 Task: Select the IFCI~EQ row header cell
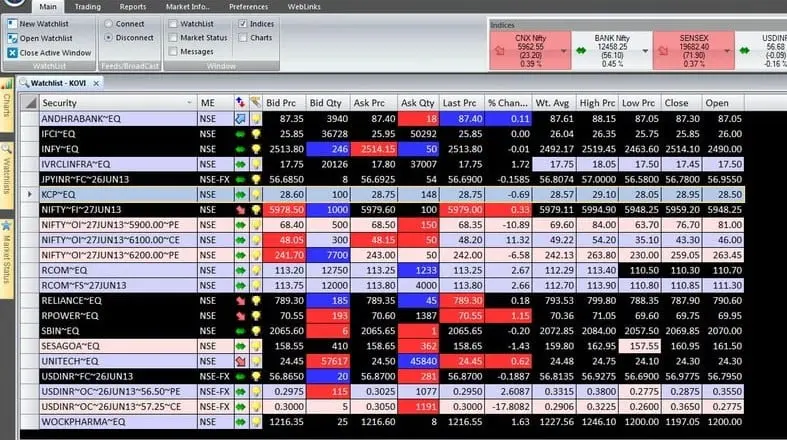click(30, 134)
